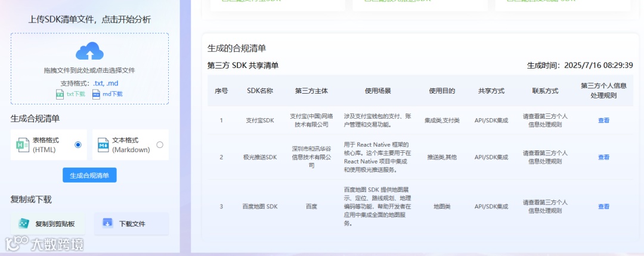Click the 百度地图 SDK name cell

click(x=260, y=206)
